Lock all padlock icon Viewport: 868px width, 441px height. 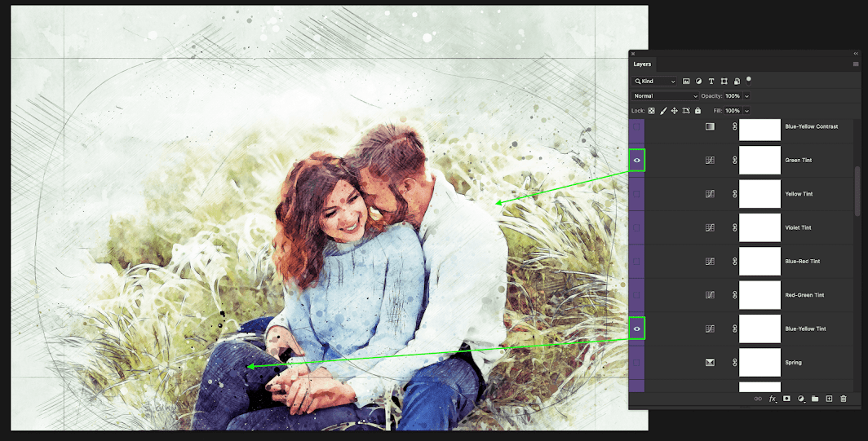pos(697,111)
